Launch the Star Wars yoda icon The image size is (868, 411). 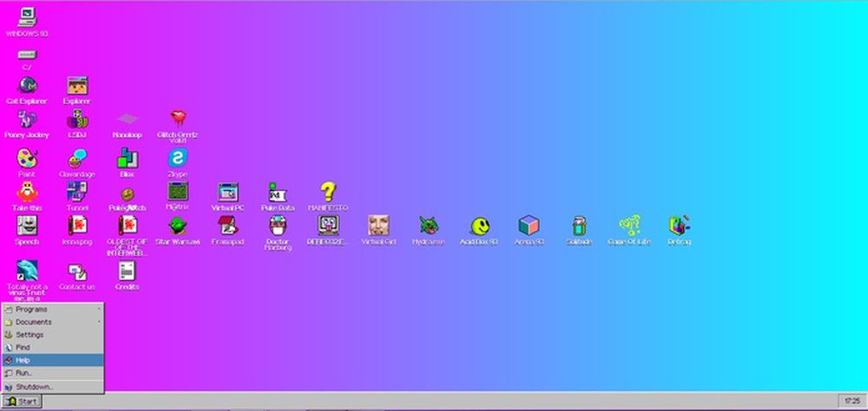[x=178, y=226]
